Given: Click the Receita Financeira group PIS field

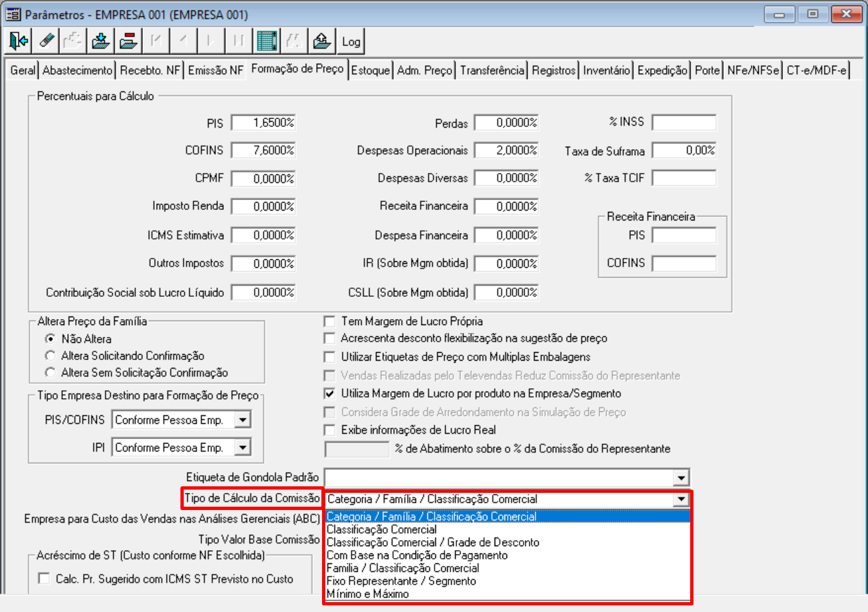Looking at the screenshot, I should (x=684, y=236).
